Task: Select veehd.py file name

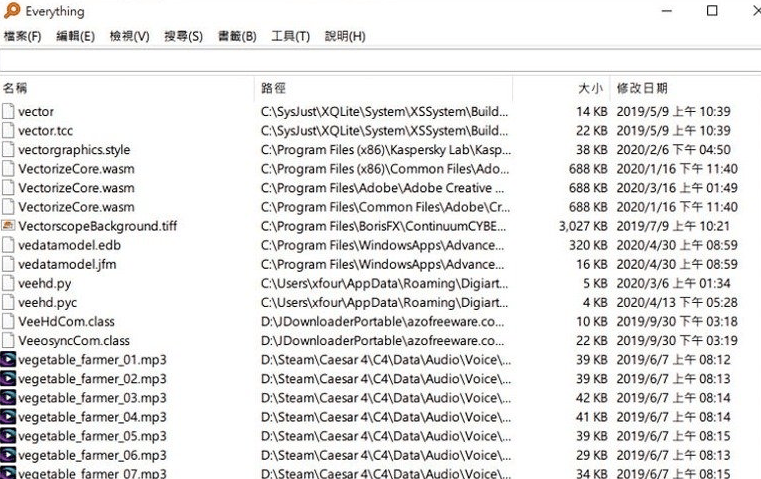Action: (45, 283)
